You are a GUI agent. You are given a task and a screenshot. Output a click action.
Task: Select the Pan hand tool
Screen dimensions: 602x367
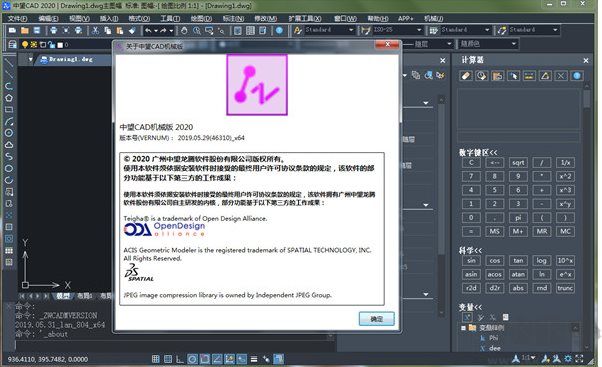(184, 30)
